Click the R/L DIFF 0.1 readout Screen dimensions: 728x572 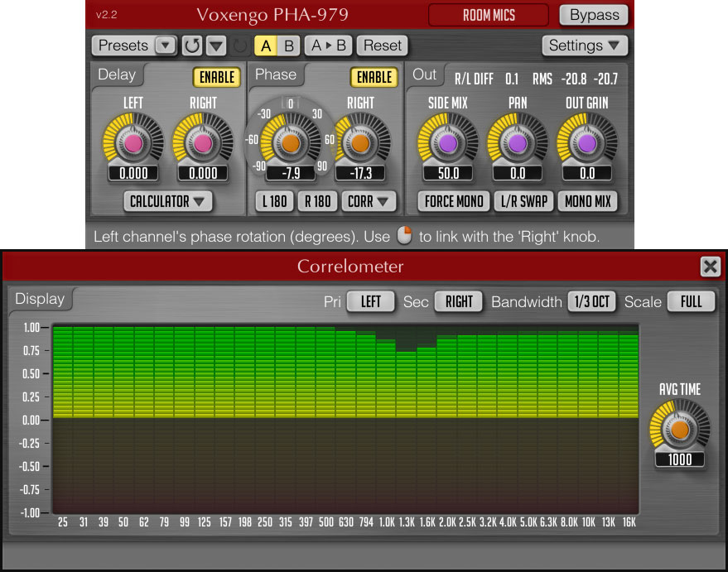(x=512, y=79)
